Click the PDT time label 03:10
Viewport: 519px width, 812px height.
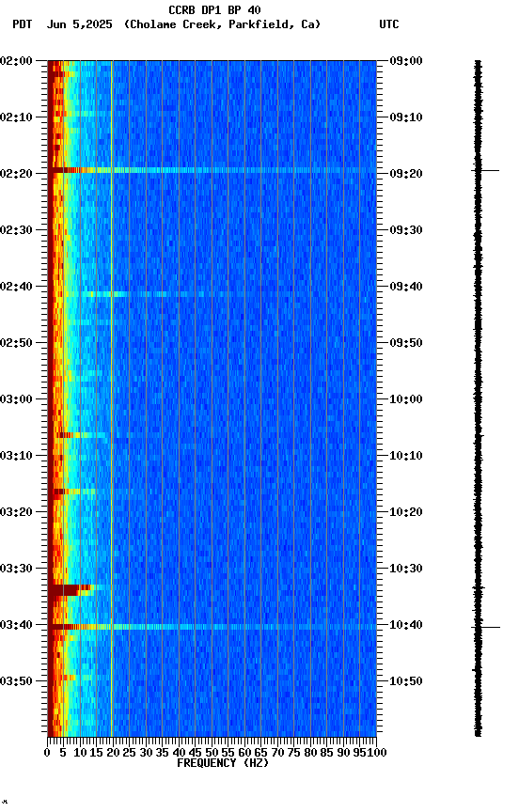[16, 456]
